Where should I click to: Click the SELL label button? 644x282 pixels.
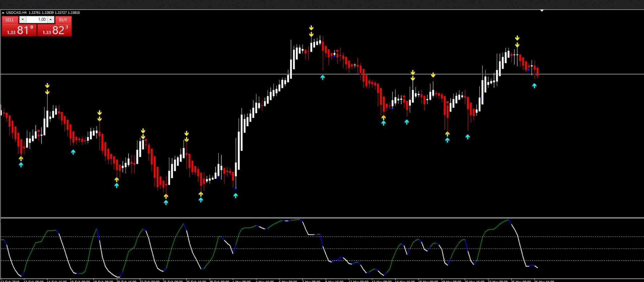[10, 20]
